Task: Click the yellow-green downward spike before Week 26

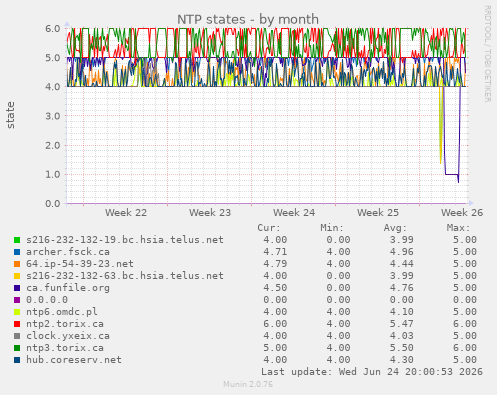Action: click(x=441, y=125)
